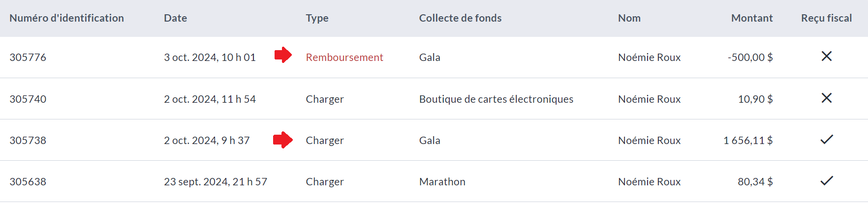Sort by the Montant column header

(751, 18)
